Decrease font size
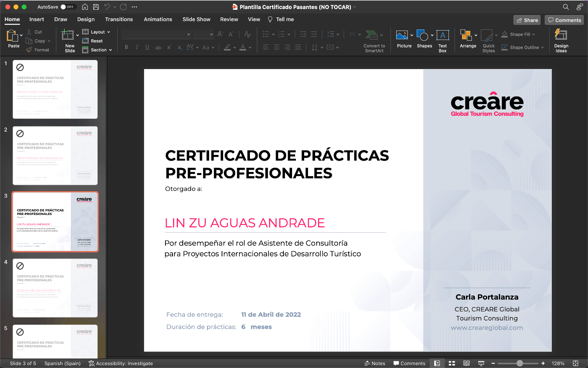Screen dimensions: 588x368 point(231,34)
